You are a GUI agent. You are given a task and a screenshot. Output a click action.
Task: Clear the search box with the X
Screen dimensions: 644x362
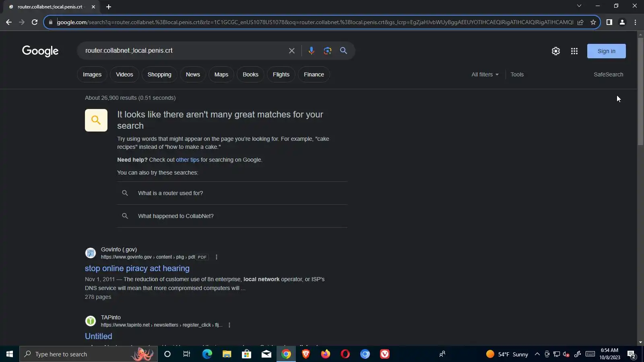pos(292,51)
